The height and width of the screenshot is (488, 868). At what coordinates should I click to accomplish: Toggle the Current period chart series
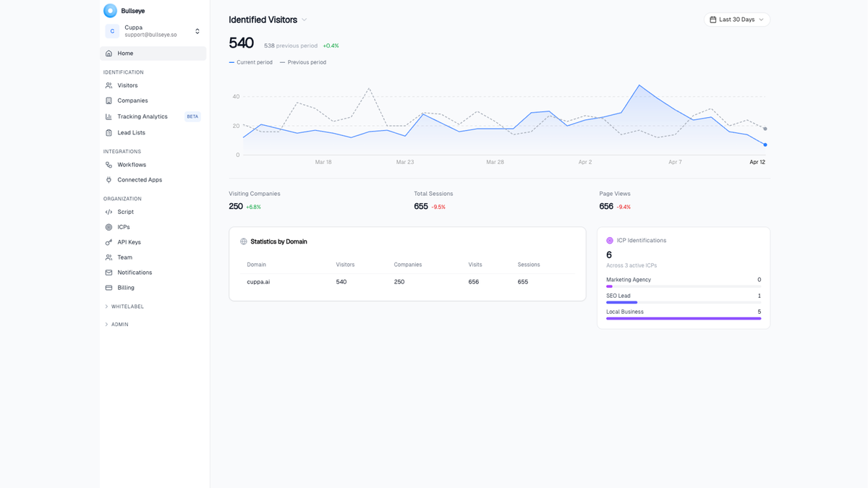pos(250,62)
